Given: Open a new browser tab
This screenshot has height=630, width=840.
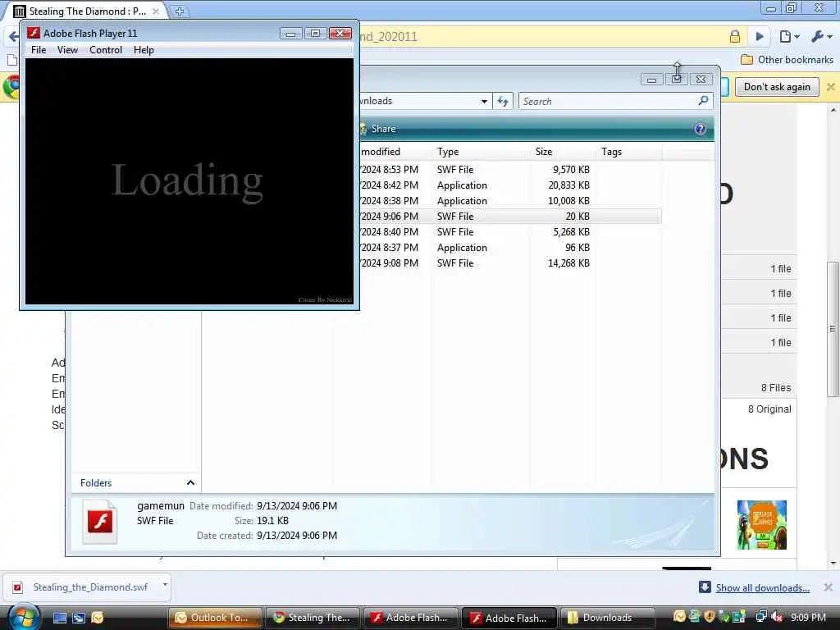Looking at the screenshot, I should point(180,11).
